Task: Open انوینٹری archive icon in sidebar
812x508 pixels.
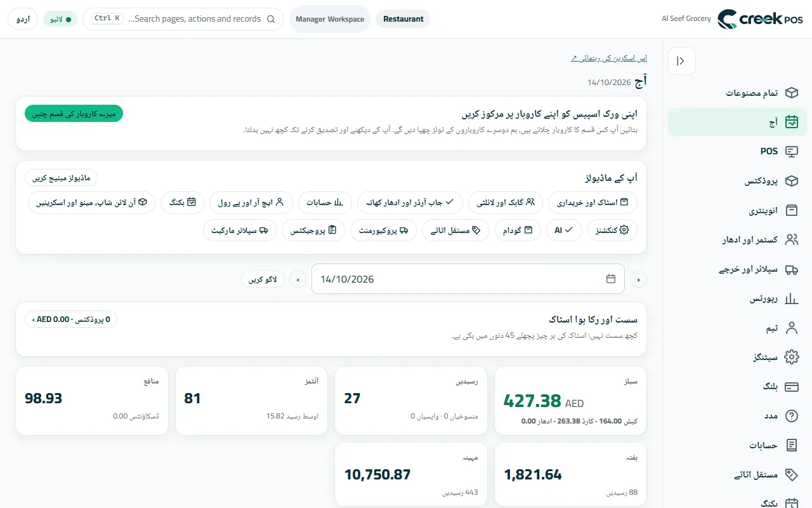Action: 791,210
